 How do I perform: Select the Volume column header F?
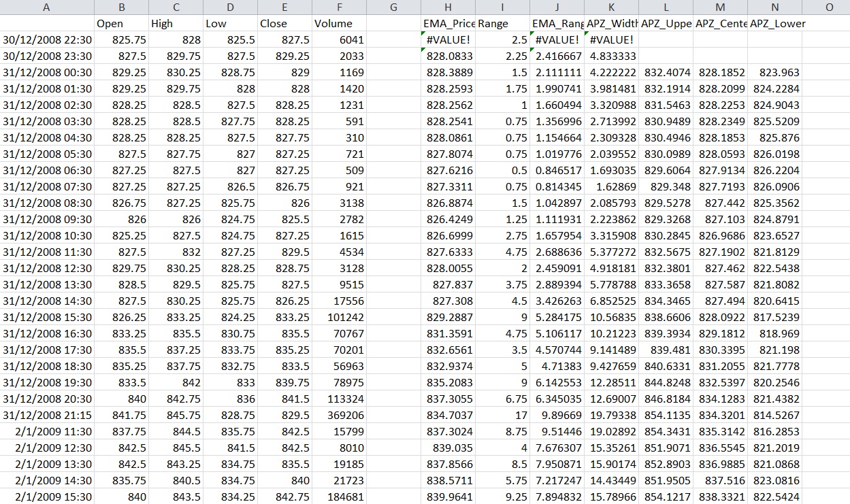pos(339,7)
